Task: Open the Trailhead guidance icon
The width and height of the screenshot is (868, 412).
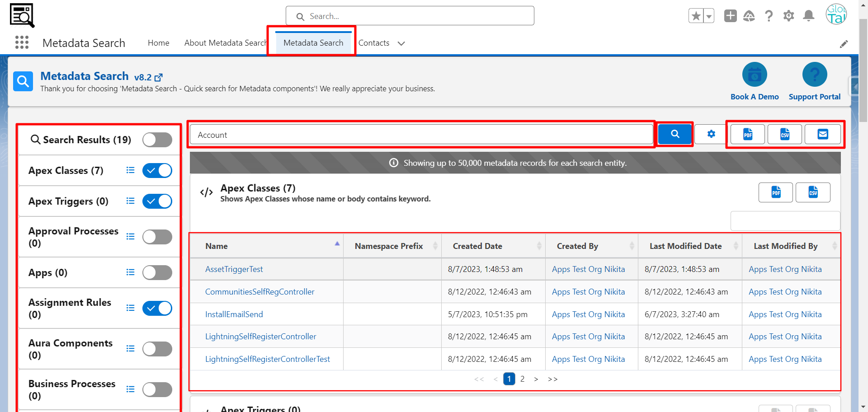Action: click(749, 16)
